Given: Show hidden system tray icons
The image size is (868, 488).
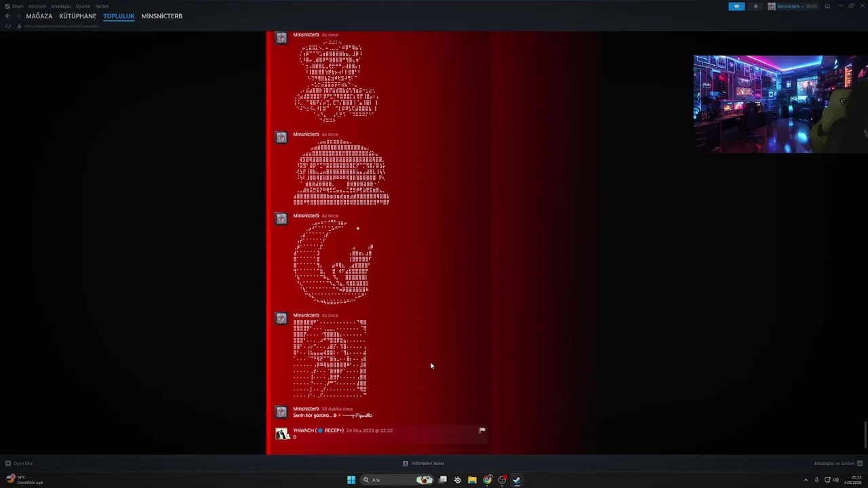Looking at the screenshot, I should 806,480.
